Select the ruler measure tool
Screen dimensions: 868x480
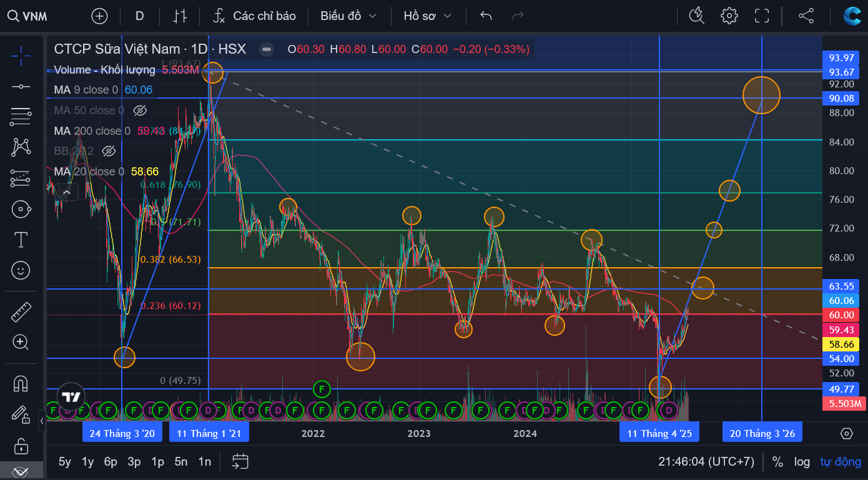tap(21, 311)
